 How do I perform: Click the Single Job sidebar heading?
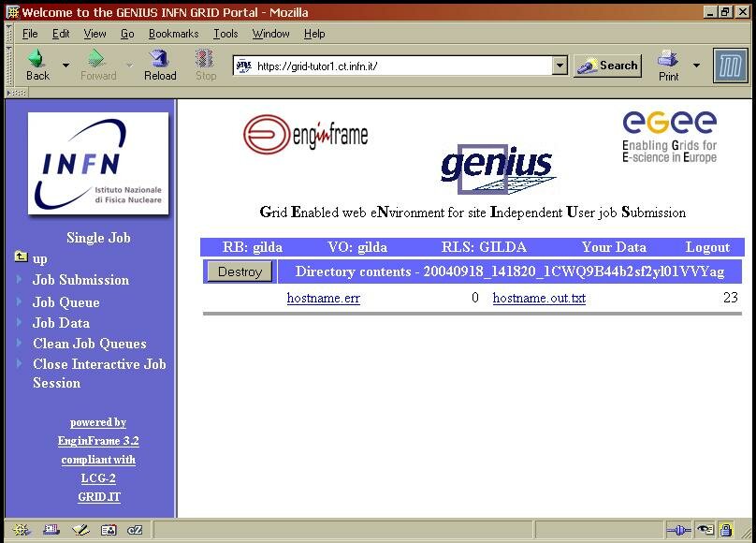point(98,238)
